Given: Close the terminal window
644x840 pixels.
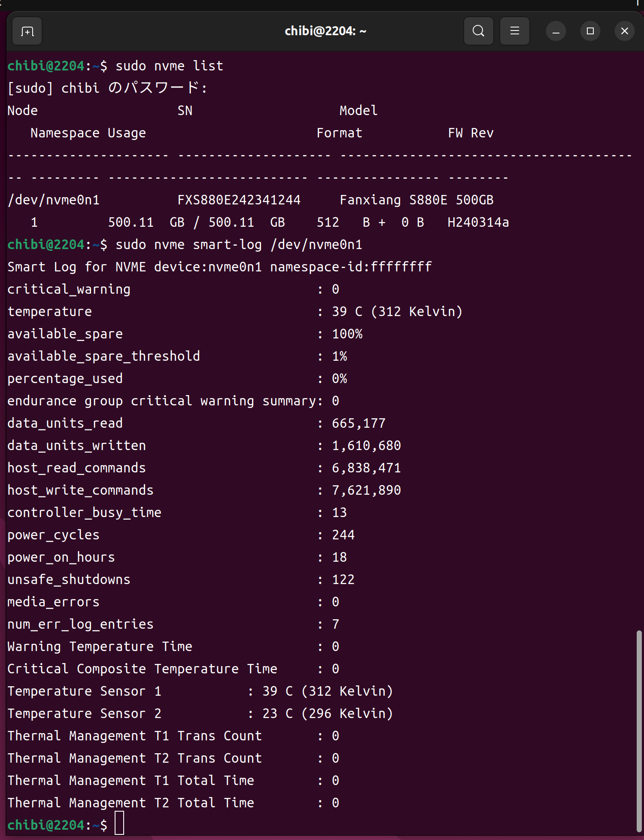Looking at the screenshot, I should (x=624, y=31).
